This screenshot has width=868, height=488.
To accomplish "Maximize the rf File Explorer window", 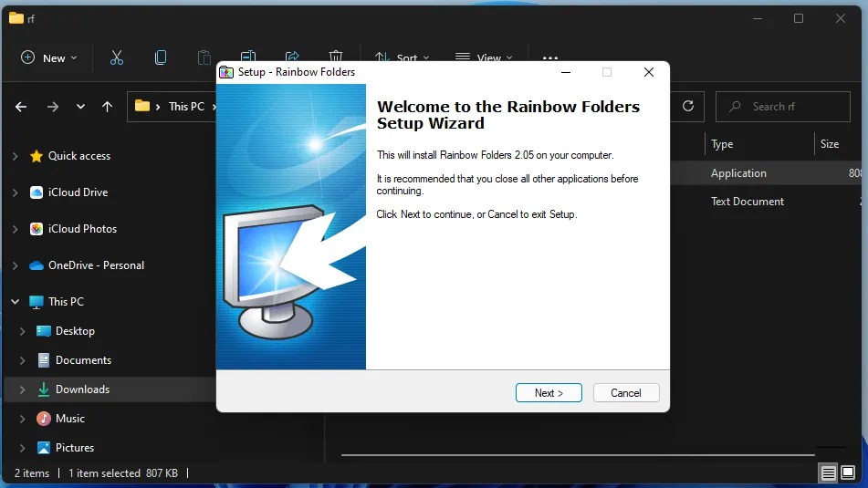I will click(799, 19).
